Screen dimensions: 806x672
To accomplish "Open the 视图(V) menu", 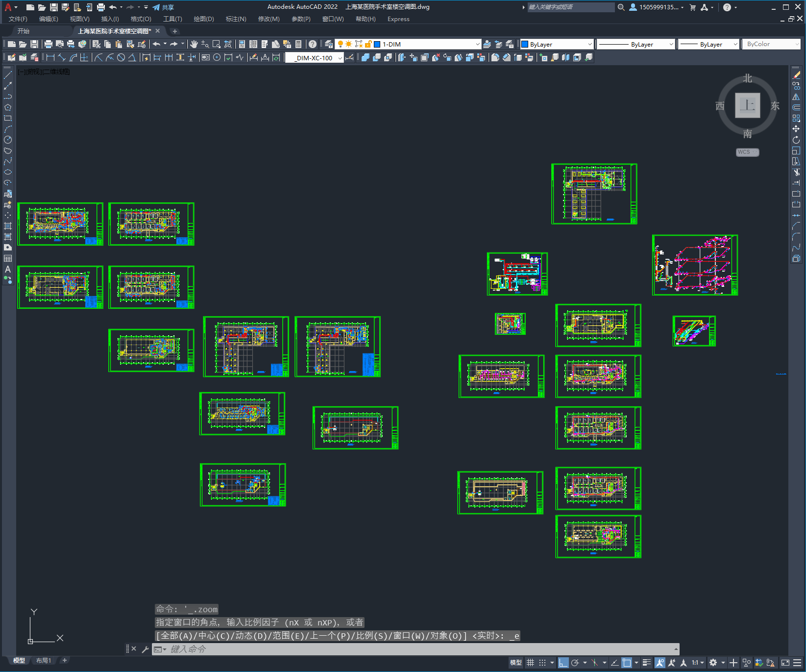I will click(x=79, y=19).
